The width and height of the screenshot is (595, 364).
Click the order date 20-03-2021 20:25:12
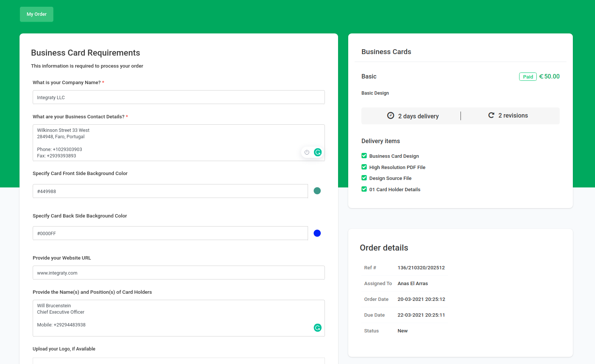(421, 299)
